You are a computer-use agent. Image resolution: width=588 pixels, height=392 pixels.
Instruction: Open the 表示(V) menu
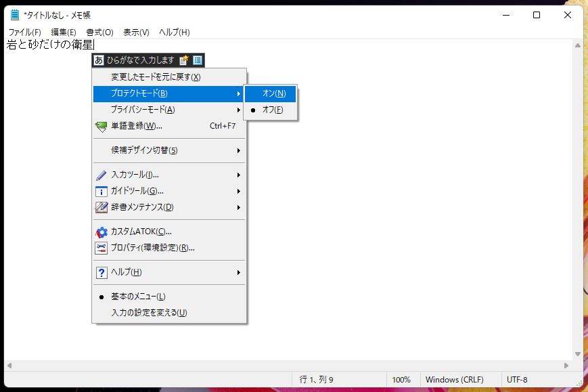point(133,32)
